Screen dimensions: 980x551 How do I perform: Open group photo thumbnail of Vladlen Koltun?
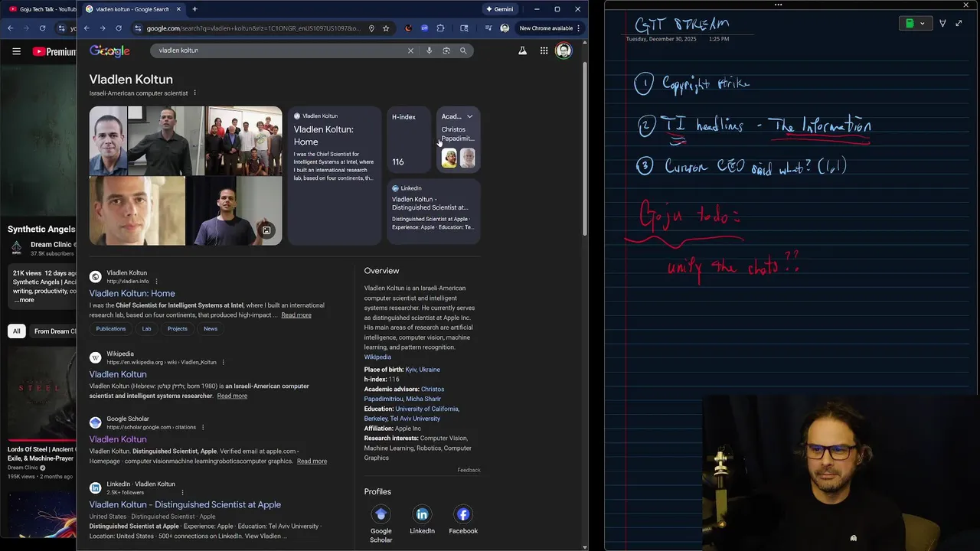click(x=244, y=141)
